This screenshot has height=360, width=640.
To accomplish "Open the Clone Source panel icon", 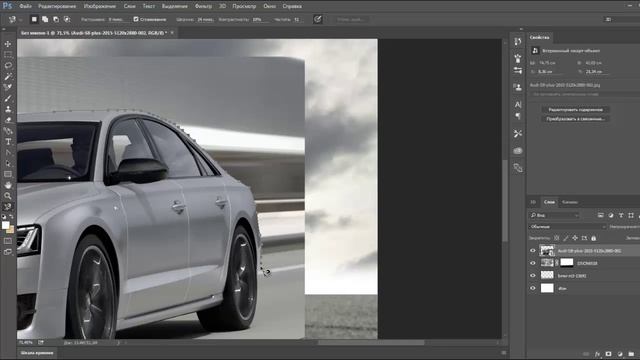I will pos(518,87).
